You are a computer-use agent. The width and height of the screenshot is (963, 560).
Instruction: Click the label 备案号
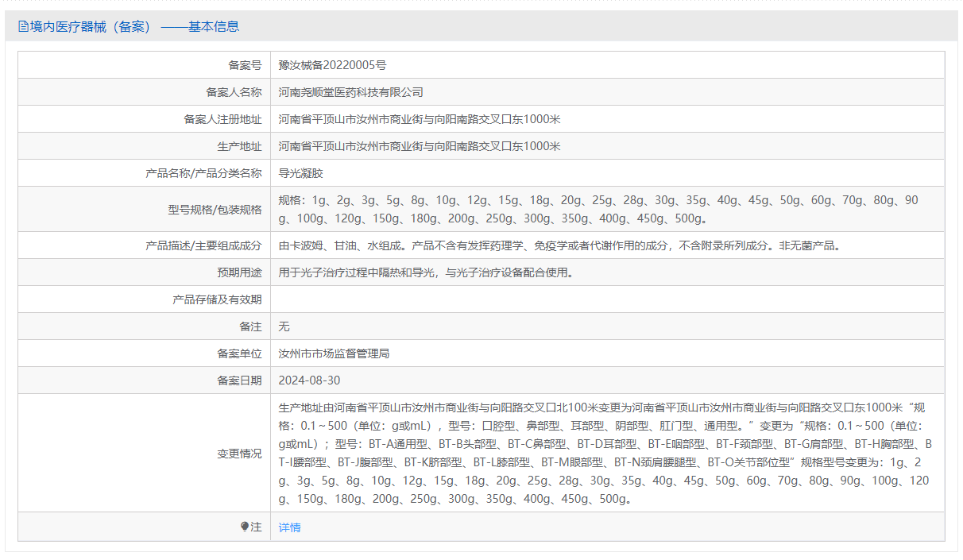pyautogui.click(x=245, y=65)
